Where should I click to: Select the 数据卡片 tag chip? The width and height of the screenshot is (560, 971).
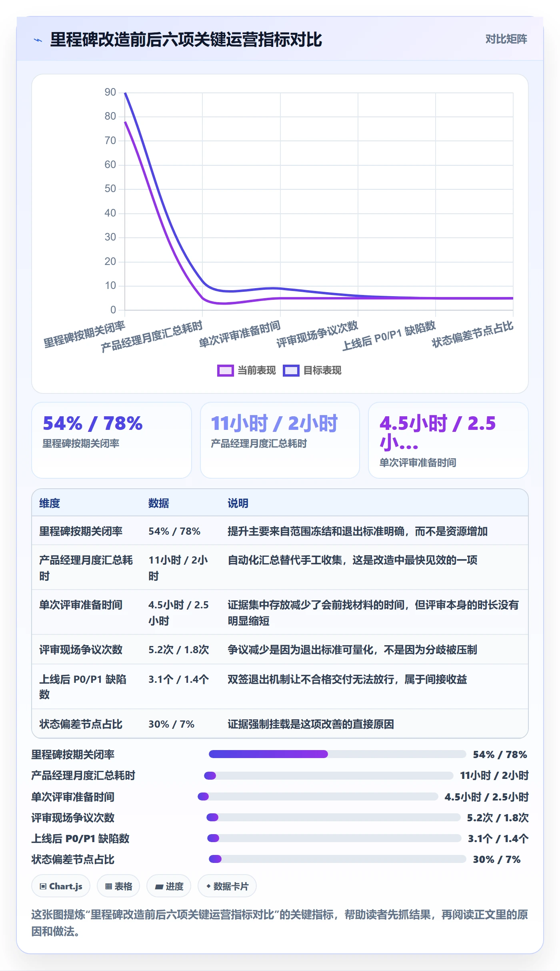coord(227,886)
